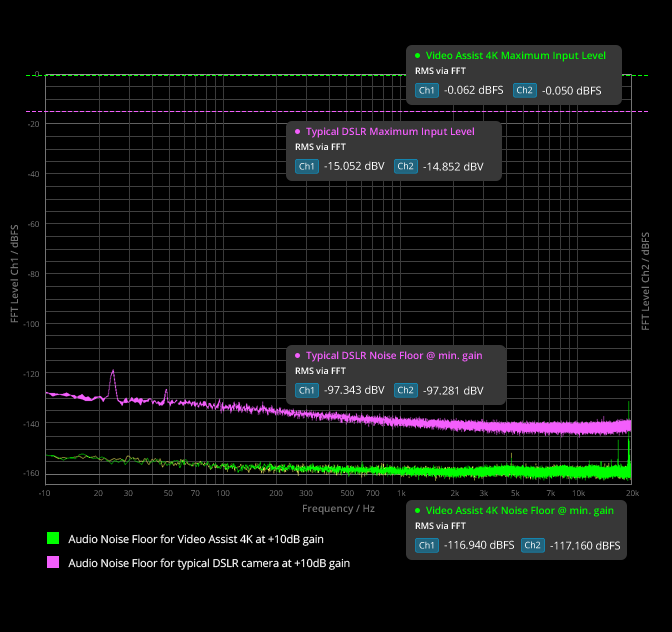Select Ch2 badge beside -117.160 dBFS
The image size is (672, 632).
(x=533, y=545)
